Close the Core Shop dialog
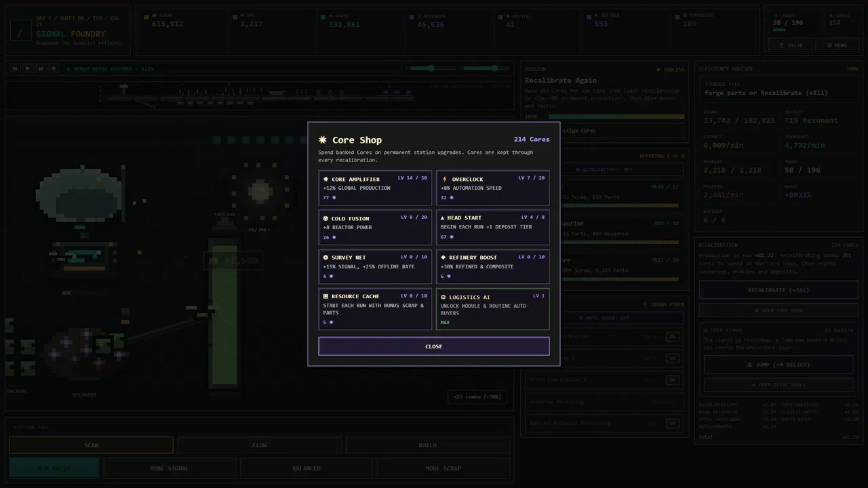The height and width of the screenshot is (488, 868). tap(434, 346)
